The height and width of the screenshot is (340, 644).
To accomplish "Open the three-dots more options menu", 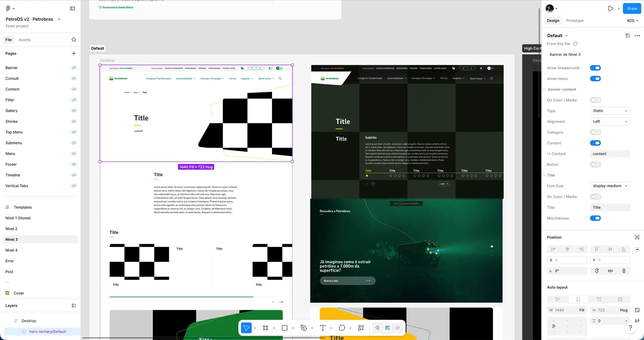I will click(637, 36).
